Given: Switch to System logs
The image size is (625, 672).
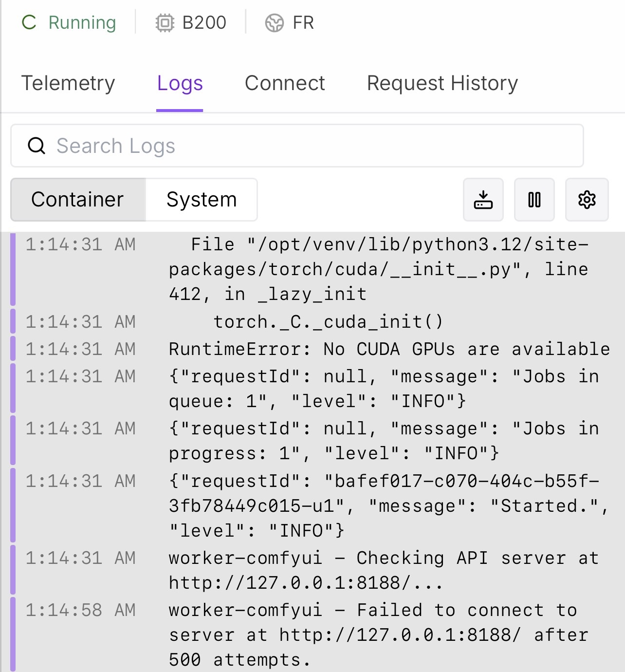Looking at the screenshot, I should 202,200.
